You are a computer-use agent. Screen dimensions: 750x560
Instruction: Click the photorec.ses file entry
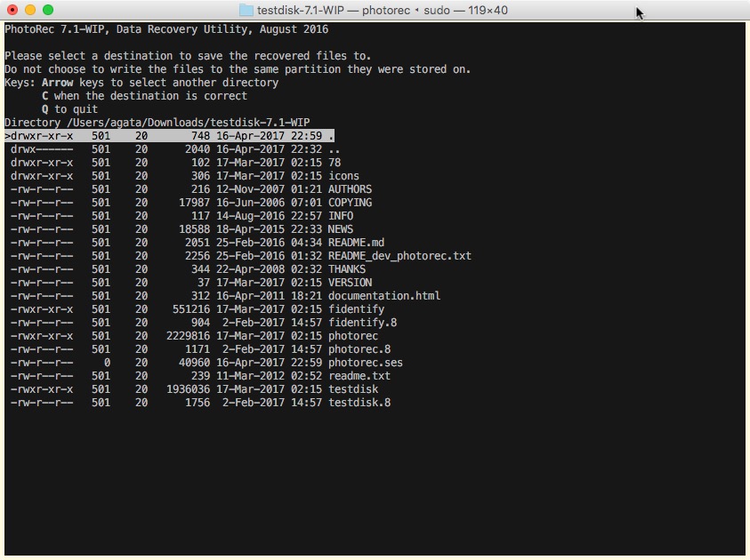366,363
